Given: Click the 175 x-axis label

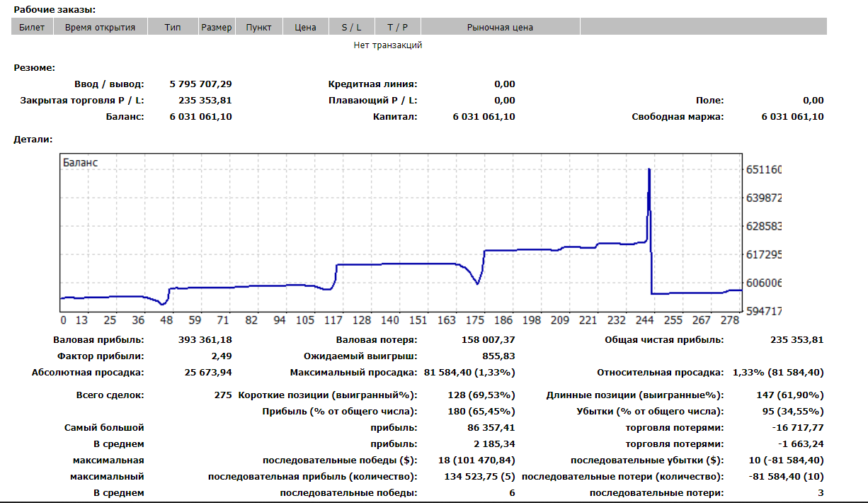Looking at the screenshot, I should tap(475, 320).
